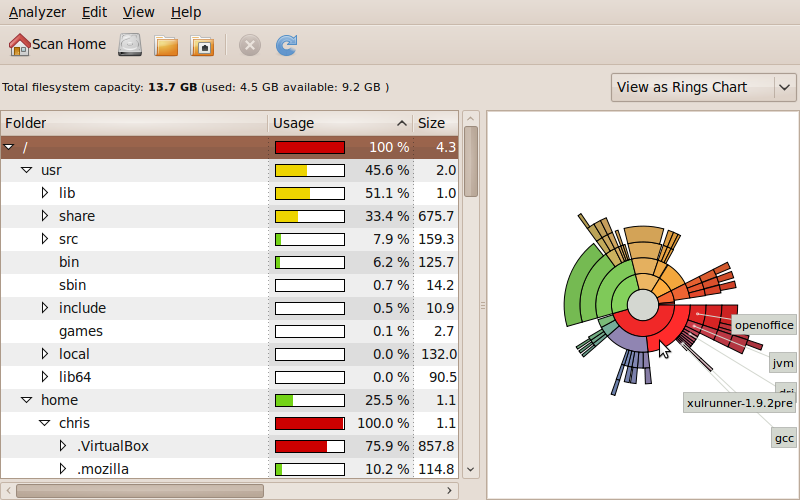Scan filesystem using hard drive icon
The image size is (800, 500).
click(x=130, y=45)
